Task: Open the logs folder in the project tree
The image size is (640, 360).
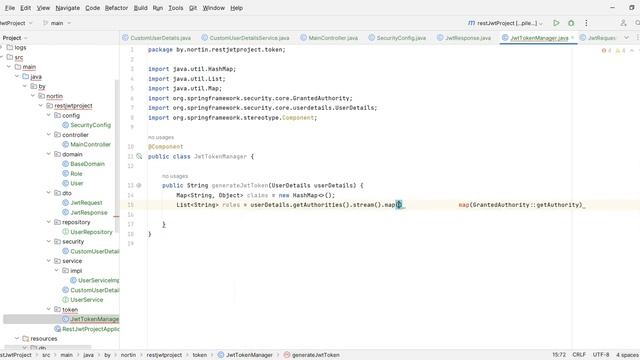Action: coord(20,47)
